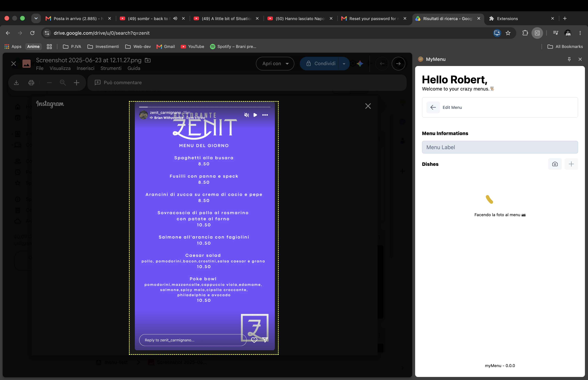Open the Gmail bookmark
This screenshot has width=588, height=380.
[x=166, y=47]
